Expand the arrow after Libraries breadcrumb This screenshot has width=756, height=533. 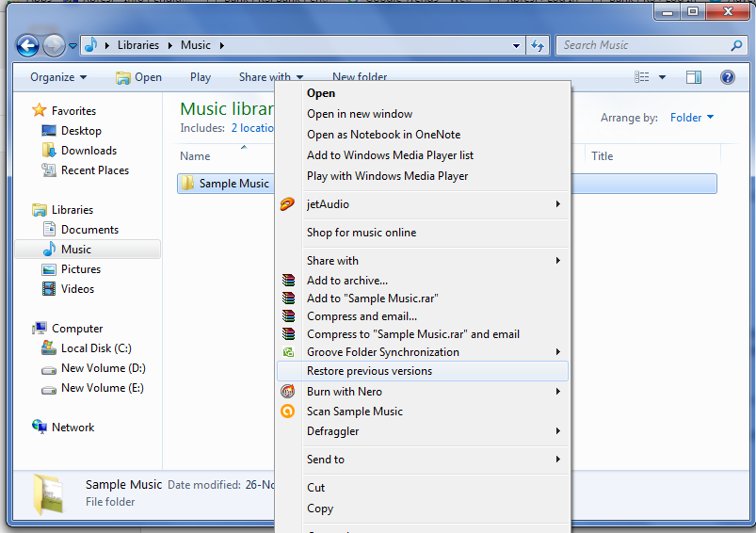tap(170, 45)
